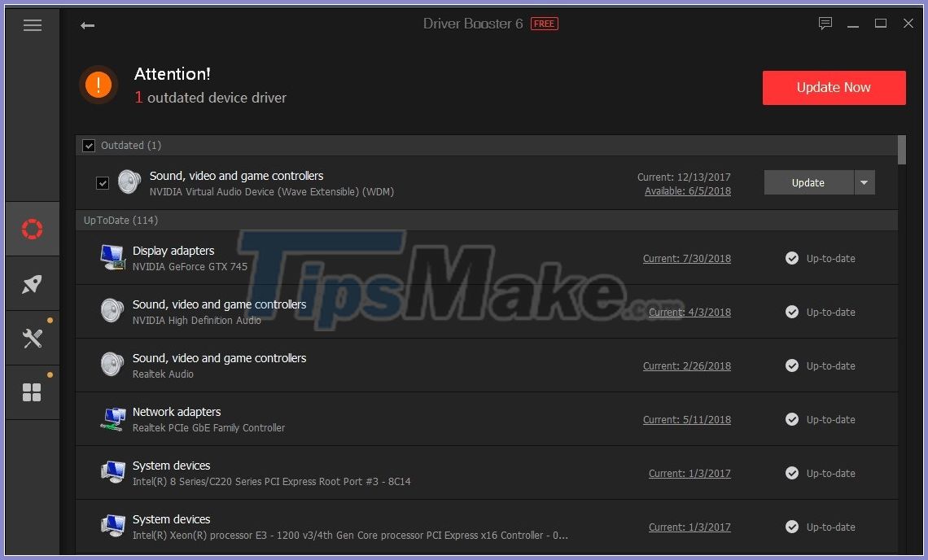
Task: Select the lifebuoy Scan icon in sidebar
Action: pyautogui.click(x=32, y=229)
